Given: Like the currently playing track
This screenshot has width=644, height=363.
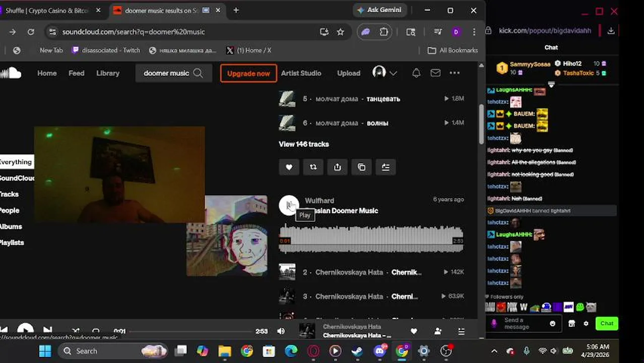Looking at the screenshot, I should click(414, 331).
